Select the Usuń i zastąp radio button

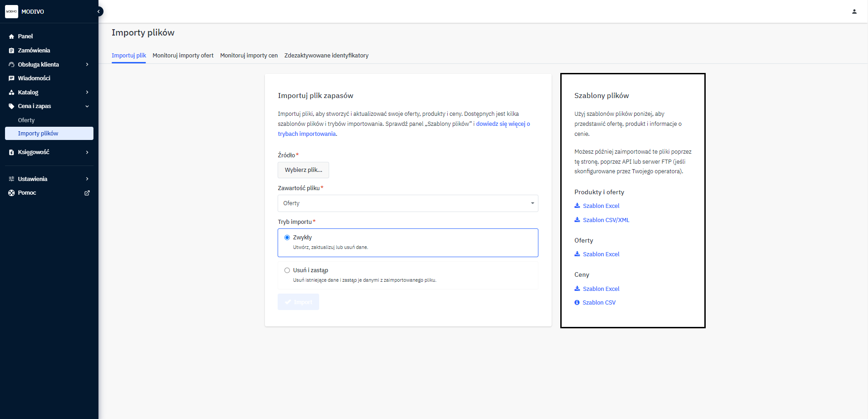click(x=287, y=270)
